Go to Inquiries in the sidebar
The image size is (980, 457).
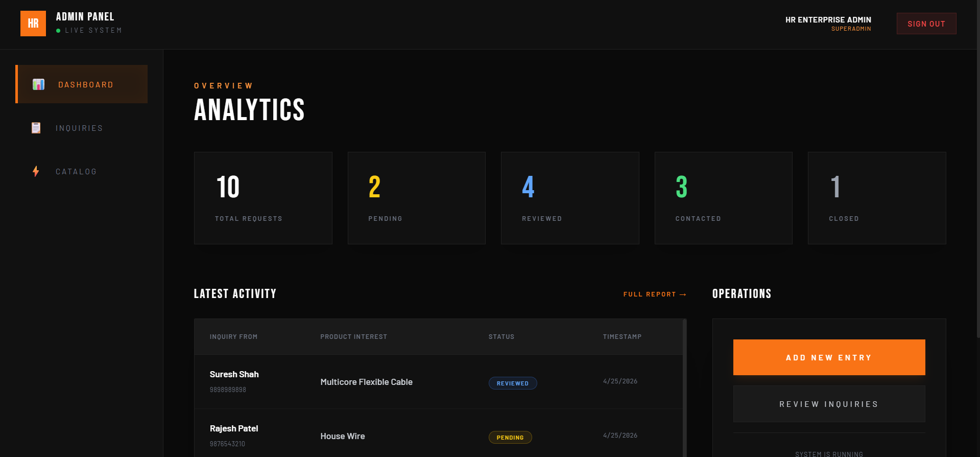coord(79,128)
